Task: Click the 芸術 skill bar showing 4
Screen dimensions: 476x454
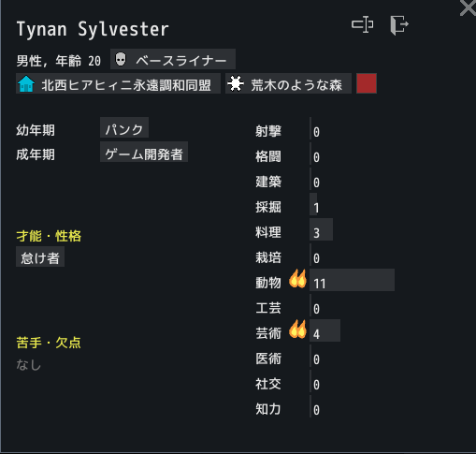Action: (x=325, y=330)
